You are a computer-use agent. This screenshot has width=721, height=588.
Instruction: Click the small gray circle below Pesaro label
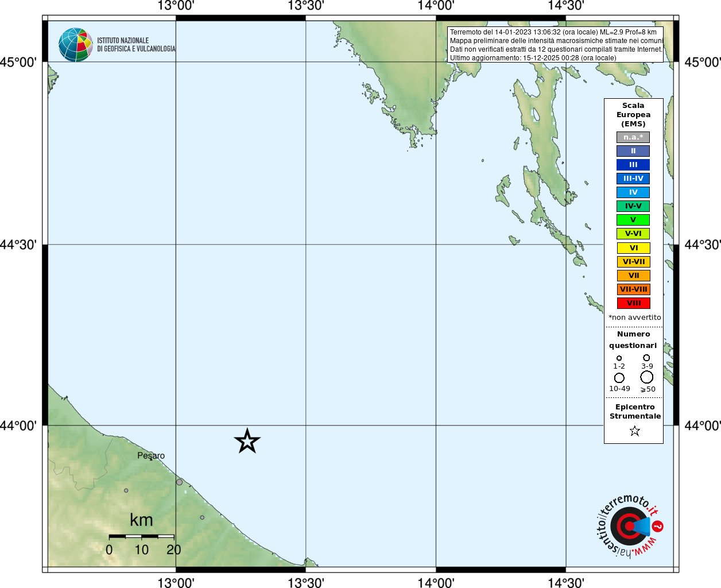126,490
